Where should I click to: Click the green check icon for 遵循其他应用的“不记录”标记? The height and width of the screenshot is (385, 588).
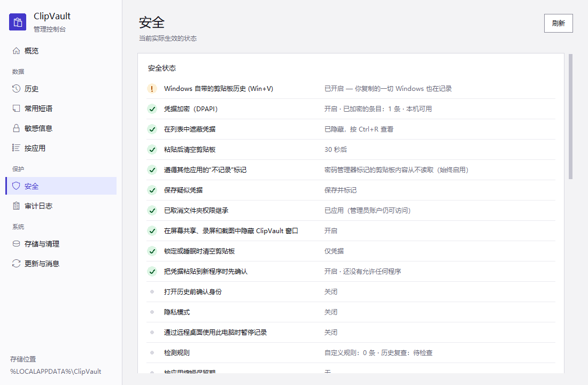coord(152,170)
